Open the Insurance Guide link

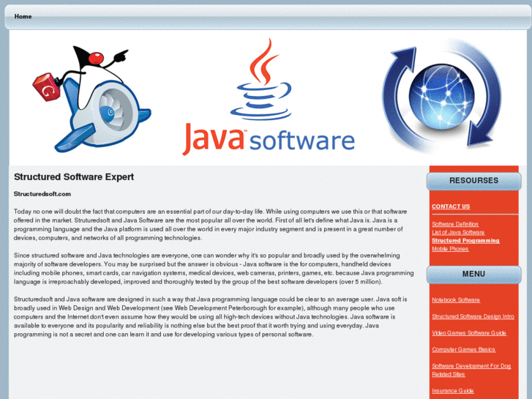coord(453,390)
